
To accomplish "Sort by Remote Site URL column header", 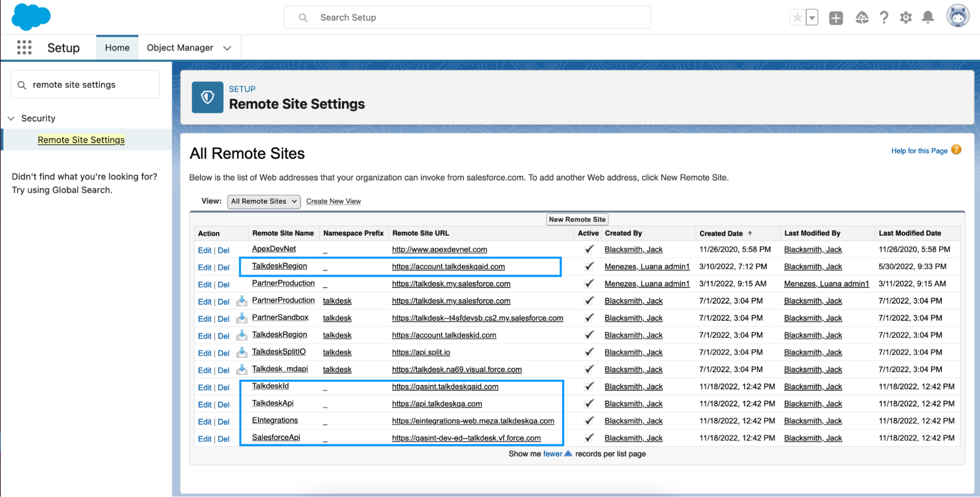I will click(x=421, y=234).
